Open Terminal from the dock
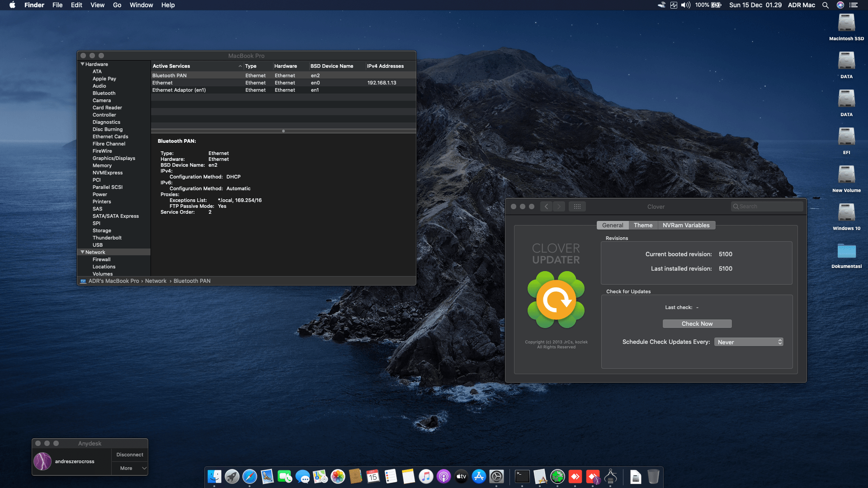 (x=522, y=476)
